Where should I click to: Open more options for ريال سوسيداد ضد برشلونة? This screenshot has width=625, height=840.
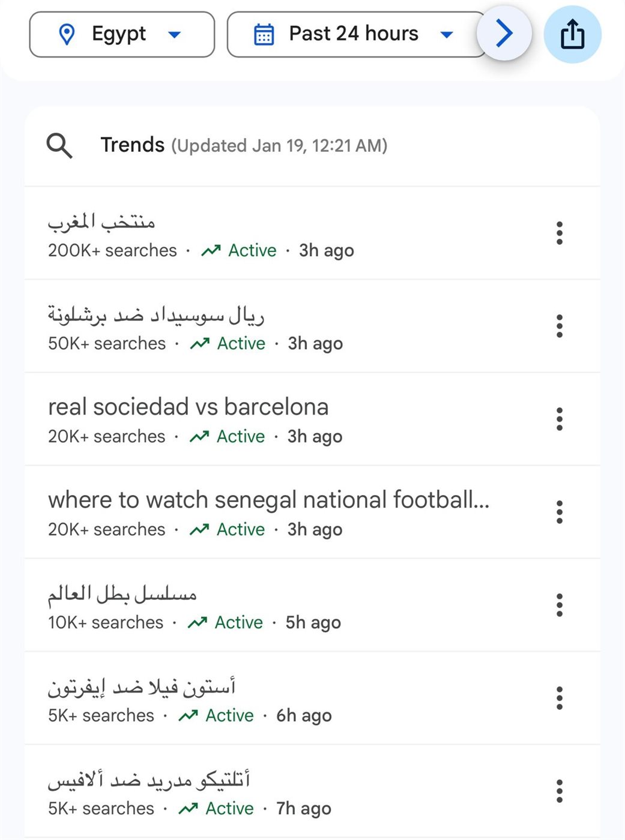pos(559,326)
